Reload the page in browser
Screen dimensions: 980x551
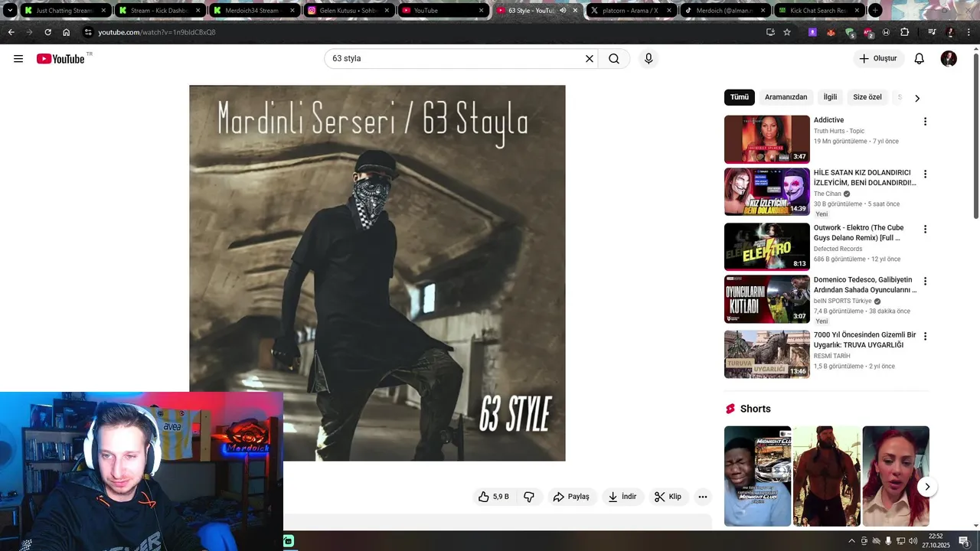pos(47,32)
